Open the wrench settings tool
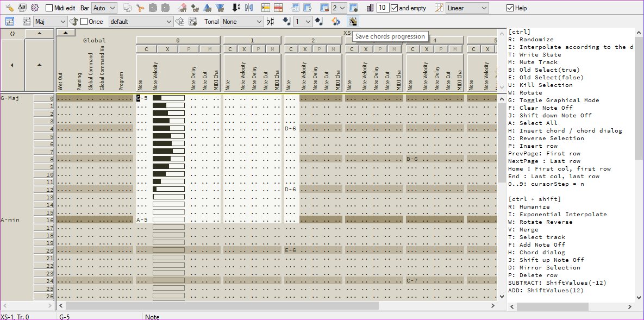The height and width of the screenshot is (320, 644). pos(9,8)
